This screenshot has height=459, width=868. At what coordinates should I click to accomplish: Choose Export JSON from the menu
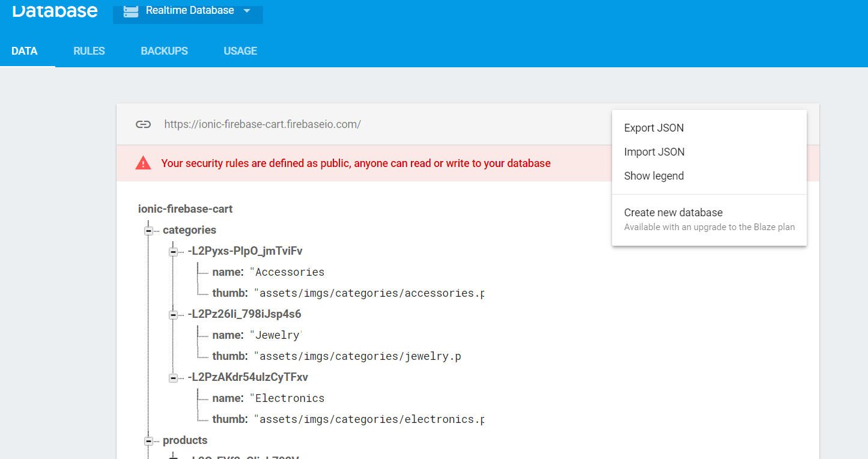pyautogui.click(x=709, y=128)
